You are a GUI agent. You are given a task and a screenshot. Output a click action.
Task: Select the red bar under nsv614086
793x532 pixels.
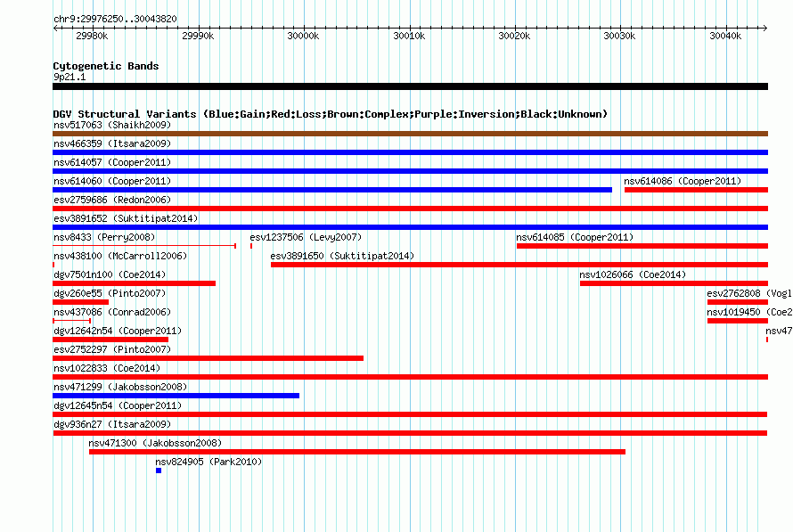point(697,190)
